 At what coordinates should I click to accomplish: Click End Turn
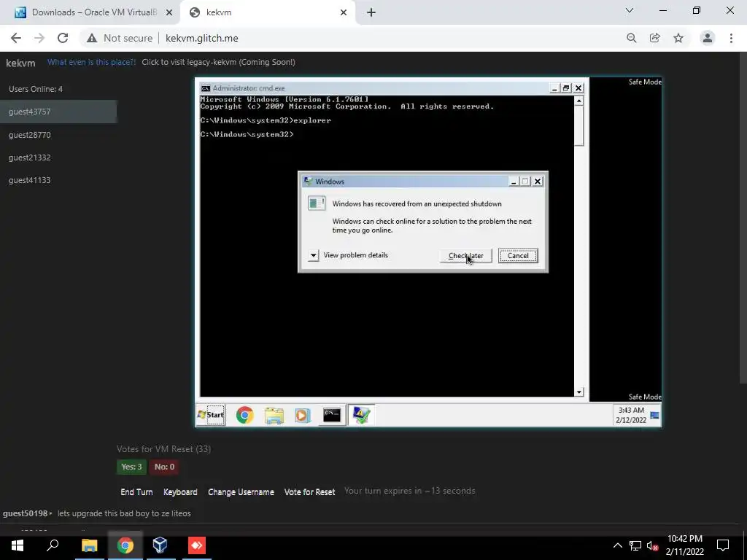136,492
